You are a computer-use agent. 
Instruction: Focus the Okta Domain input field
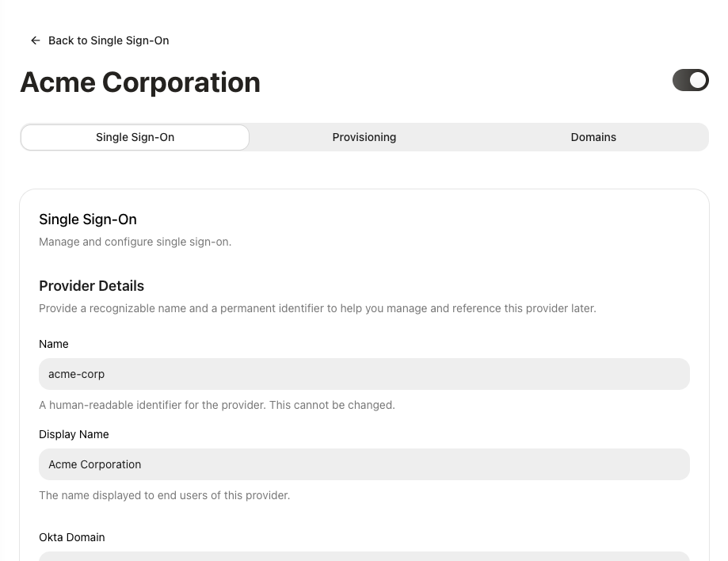[x=364, y=558]
